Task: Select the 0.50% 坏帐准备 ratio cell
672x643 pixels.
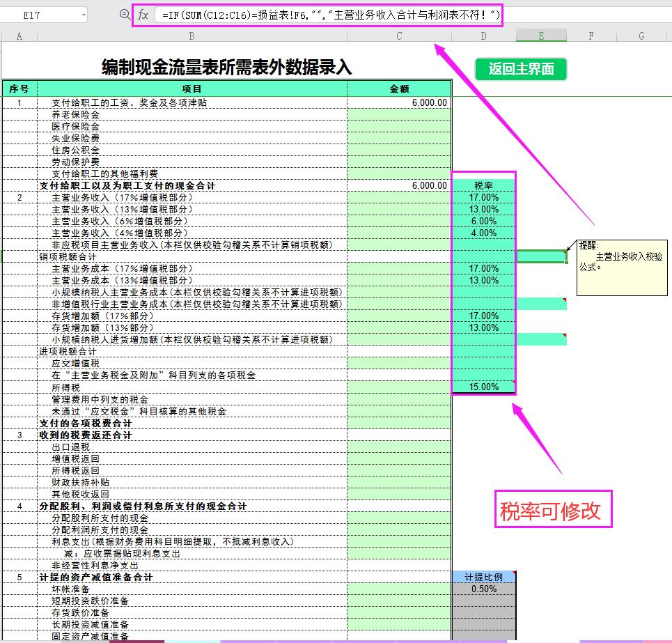Action: click(484, 589)
